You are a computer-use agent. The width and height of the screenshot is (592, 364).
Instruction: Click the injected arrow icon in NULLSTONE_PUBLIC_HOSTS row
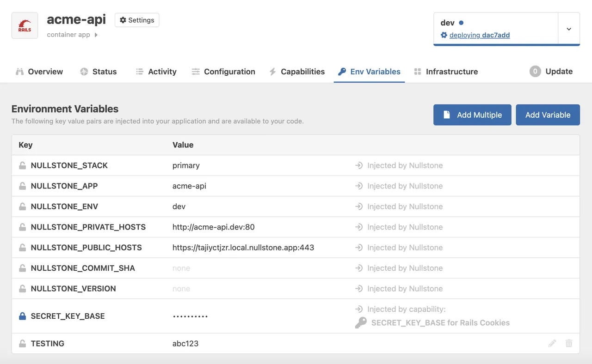pyautogui.click(x=359, y=248)
